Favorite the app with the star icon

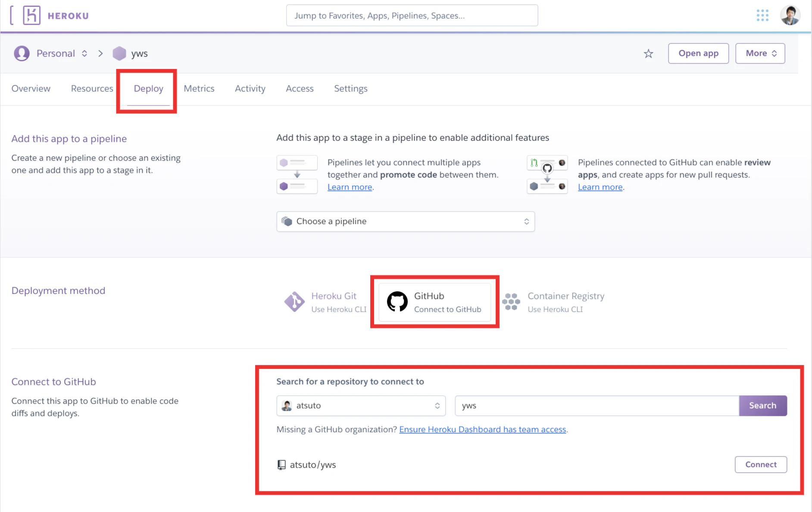[648, 53]
